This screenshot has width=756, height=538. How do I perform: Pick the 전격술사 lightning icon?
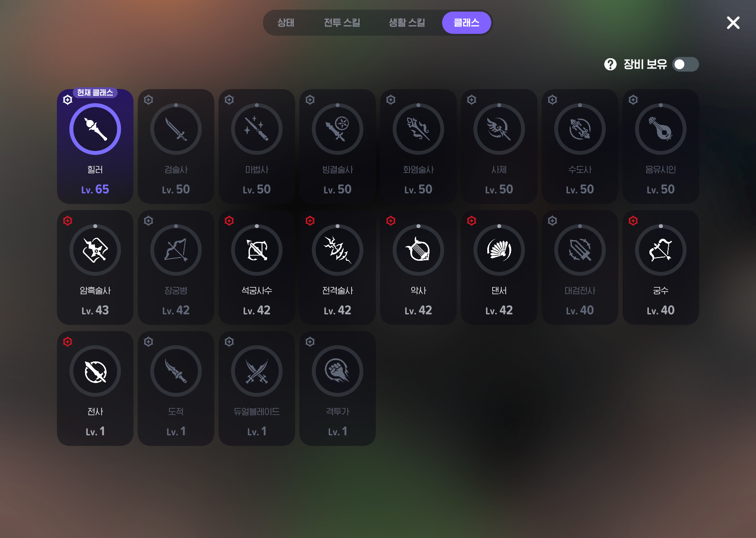click(338, 250)
